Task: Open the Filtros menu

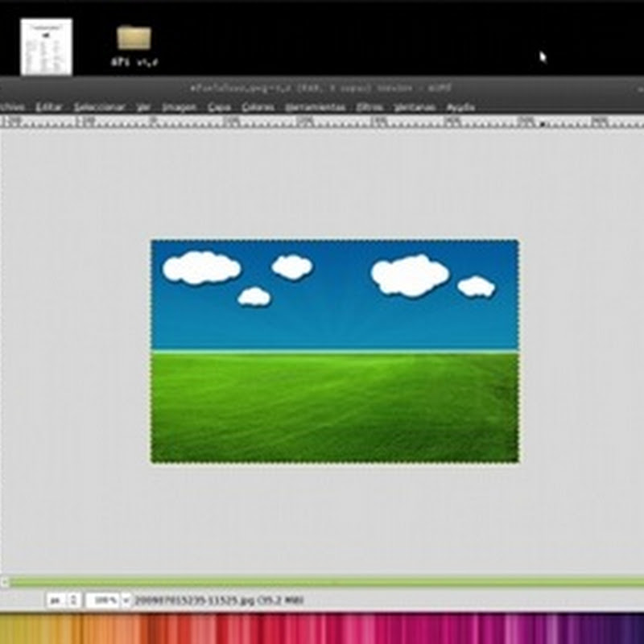Action: click(369, 107)
